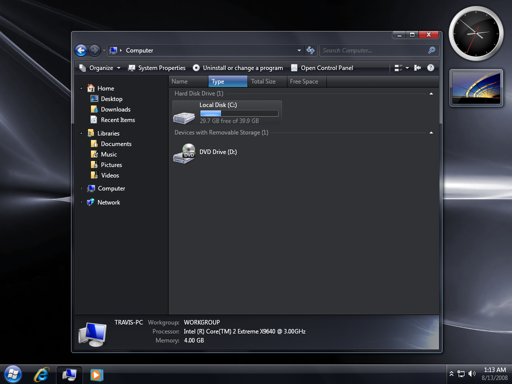Click the TRAVIS-PC computer name

pyautogui.click(x=129, y=323)
